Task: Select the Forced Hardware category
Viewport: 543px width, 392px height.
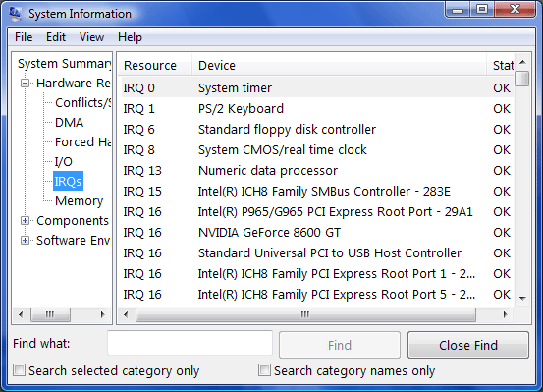Action: coord(83,142)
